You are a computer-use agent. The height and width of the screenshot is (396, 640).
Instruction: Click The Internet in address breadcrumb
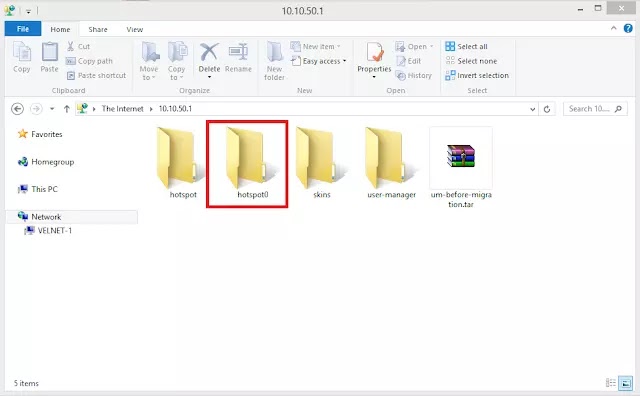point(122,109)
